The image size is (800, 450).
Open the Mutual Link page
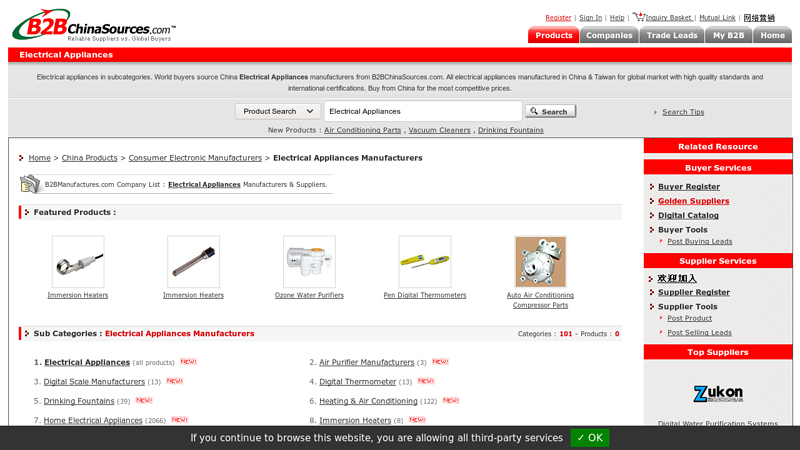pyautogui.click(x=717, y=17)
